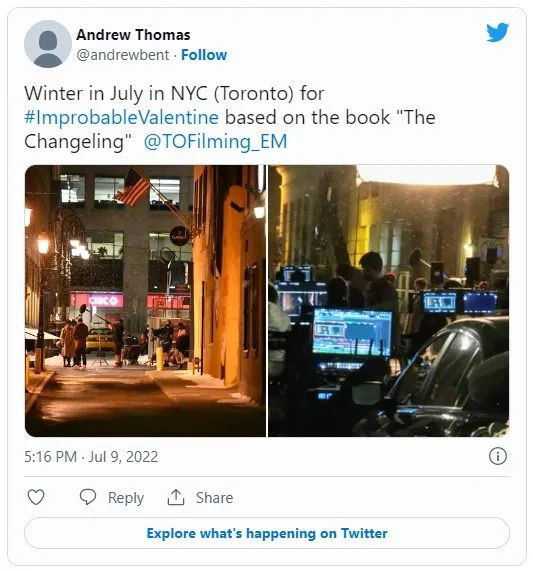The image size is (533, 571).
Task: View the photo of monitors and car
Action: pos(388,301)
